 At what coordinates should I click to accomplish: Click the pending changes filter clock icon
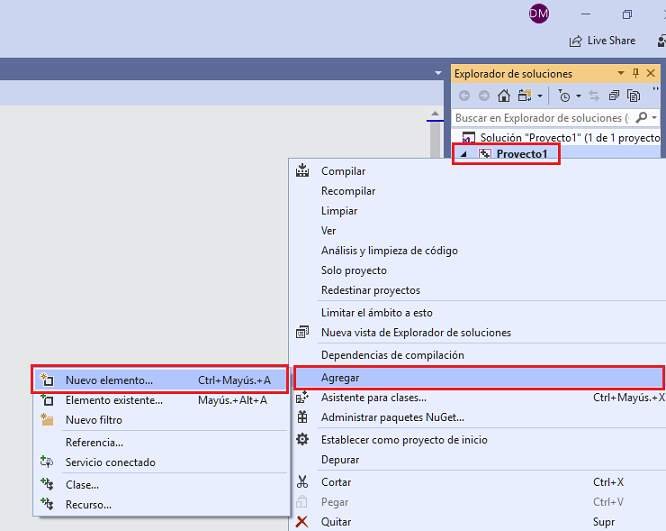564,96
